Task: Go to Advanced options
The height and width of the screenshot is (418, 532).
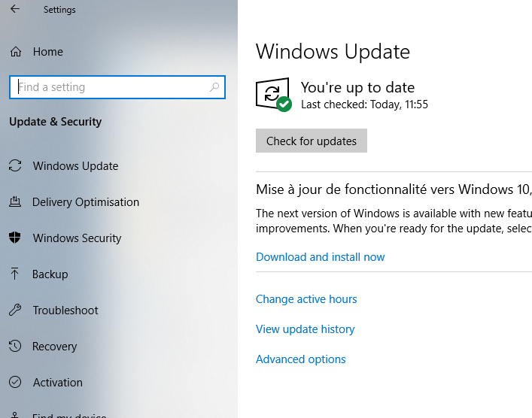Action: [x=300, y=359]
